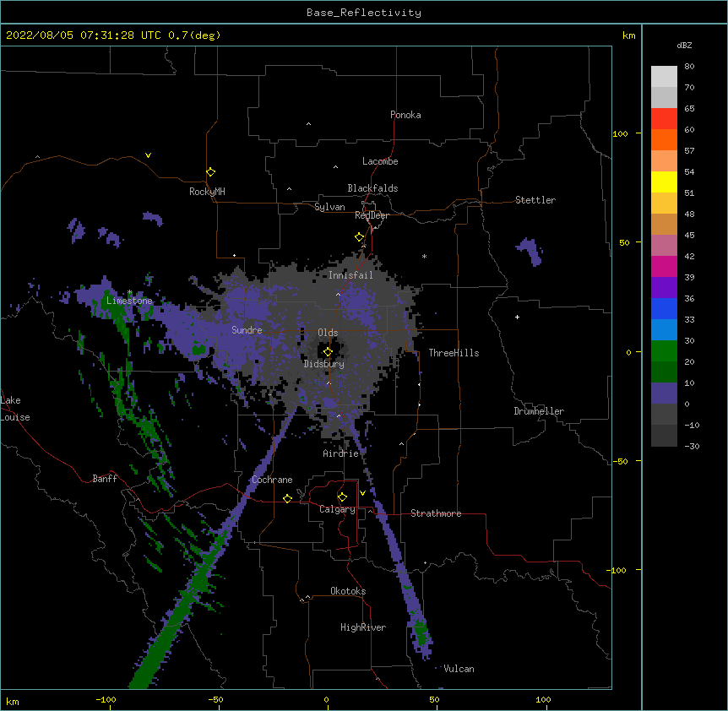Click the Ponoka city label

point(405,115)
